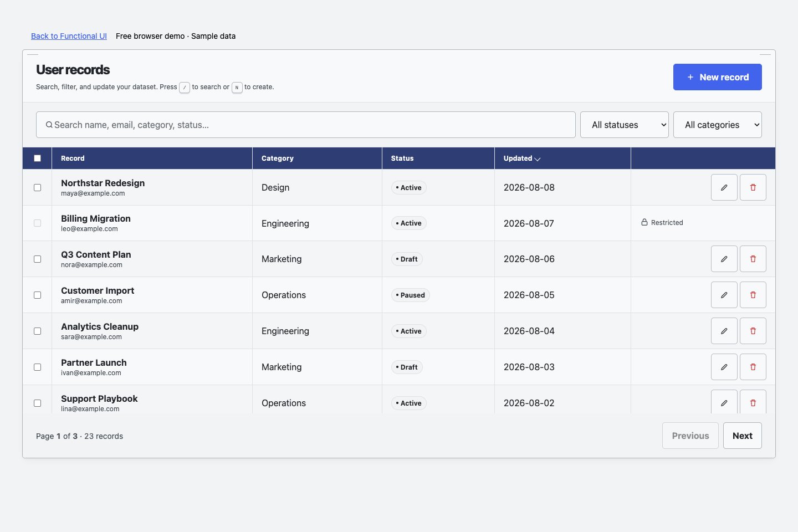Screen dimensions: 798x532
Task: Click the date 2026-08-05
Action: pyautogui.click(x=529, y=295)
